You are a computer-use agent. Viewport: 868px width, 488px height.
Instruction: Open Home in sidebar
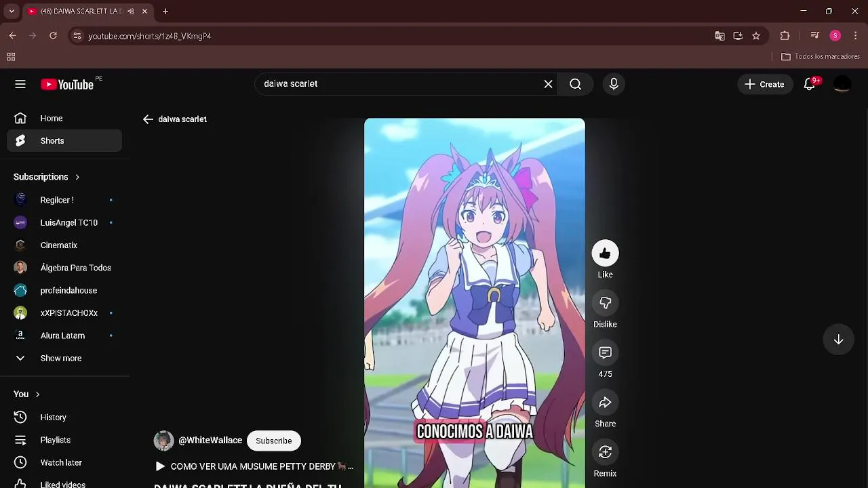tap(64, 119)
